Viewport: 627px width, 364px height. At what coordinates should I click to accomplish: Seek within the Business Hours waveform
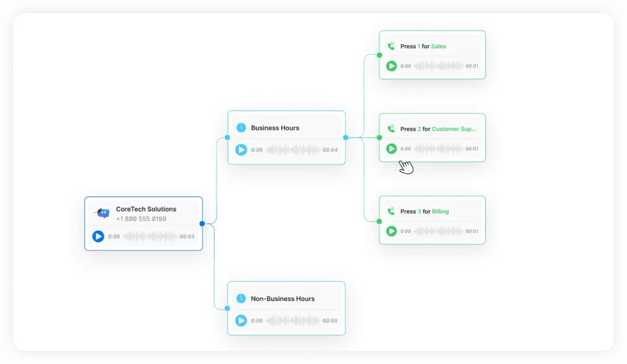tap(292, 150)
